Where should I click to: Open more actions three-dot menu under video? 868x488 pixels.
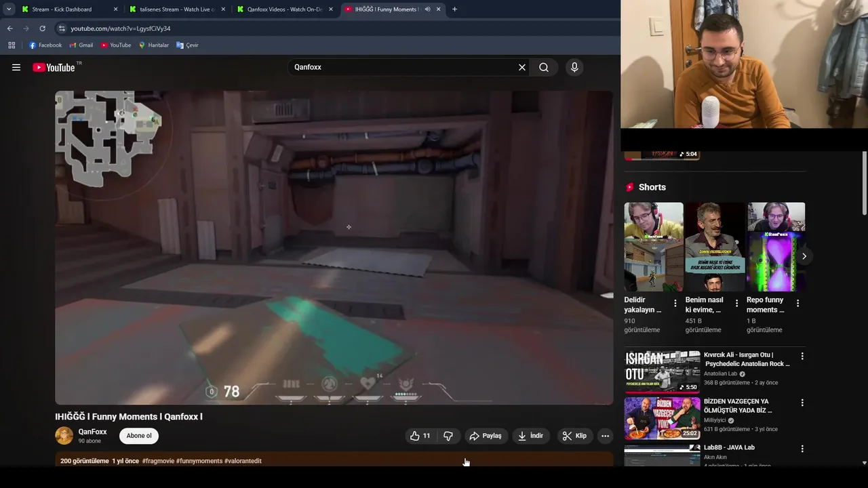click(x=606, y=436)
